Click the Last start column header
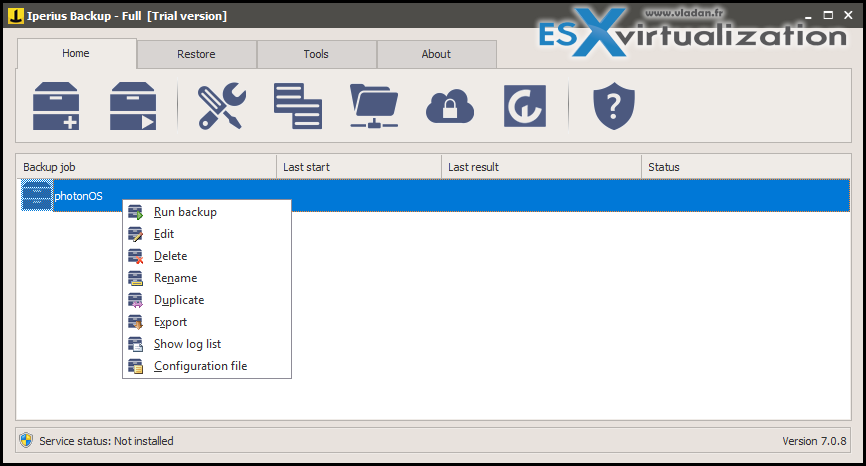 pyautogui.click(x=359, y=167)
